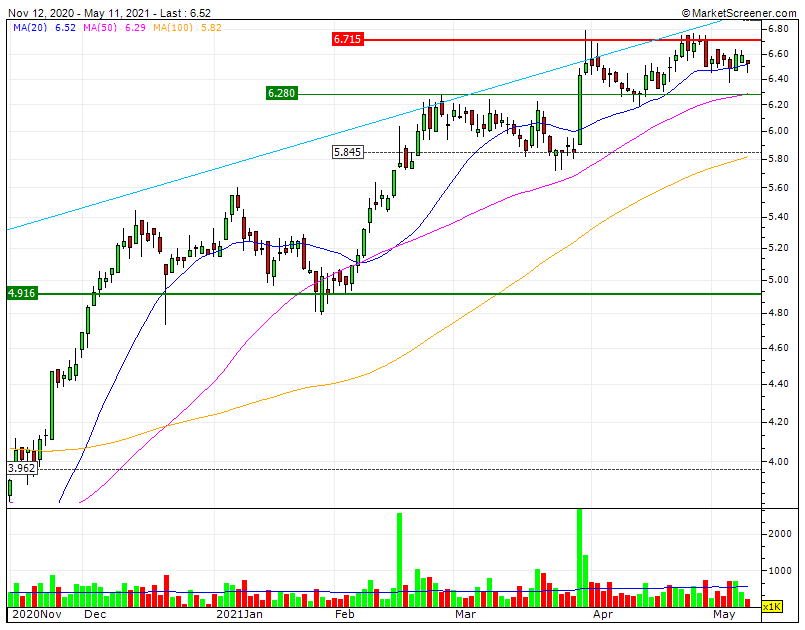Click the tallest volume bar in late March
The width and height of the screenshot is (805, 630).
click(580, 558)
